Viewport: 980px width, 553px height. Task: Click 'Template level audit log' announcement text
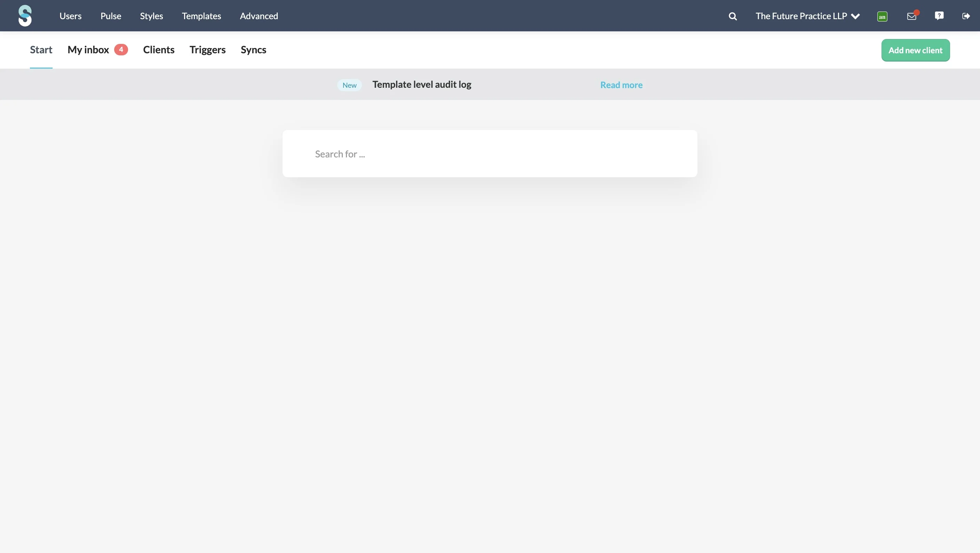pyautogui.click(x=421, y=85)
